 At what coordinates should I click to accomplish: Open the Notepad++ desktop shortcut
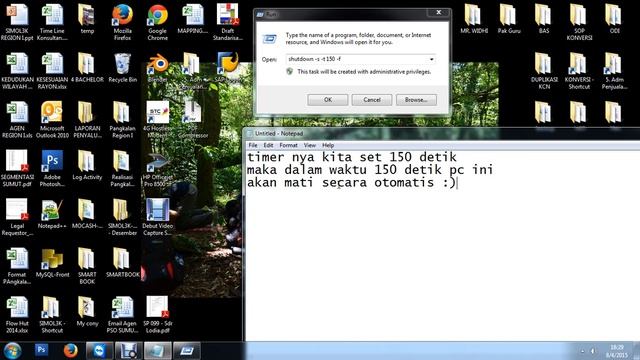pos(52,214)
